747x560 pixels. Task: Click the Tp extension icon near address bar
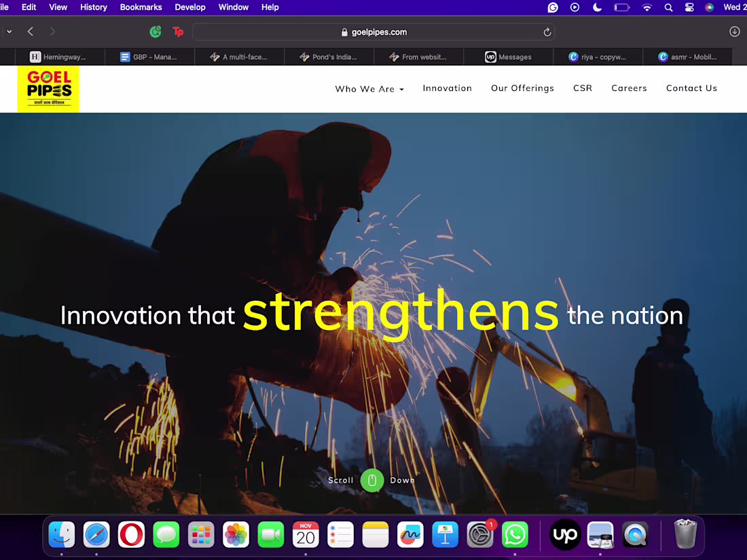(178, 31)
